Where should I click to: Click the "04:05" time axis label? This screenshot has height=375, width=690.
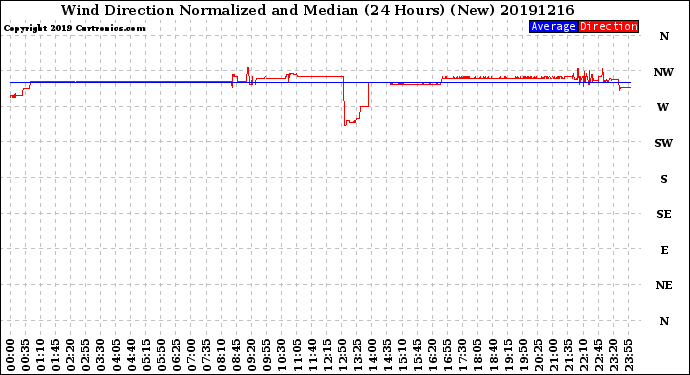click(116, 355)
